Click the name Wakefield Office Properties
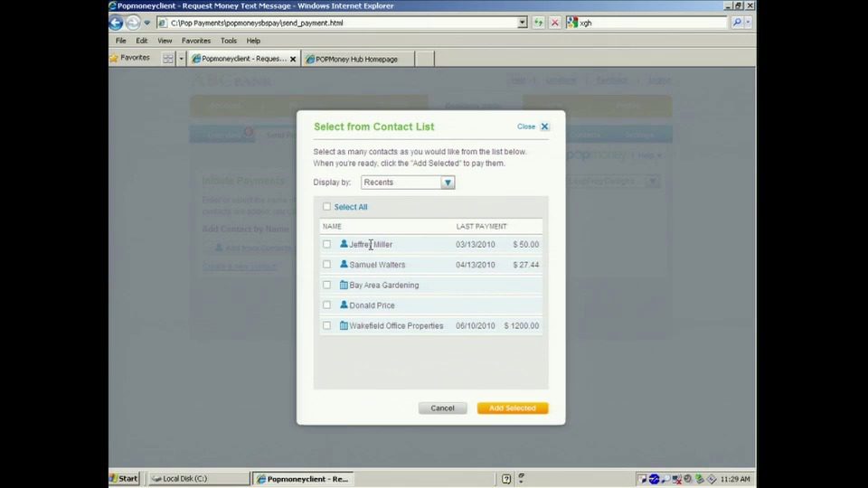868x488 pixels. pyautogui.click(x=396, y=326)
